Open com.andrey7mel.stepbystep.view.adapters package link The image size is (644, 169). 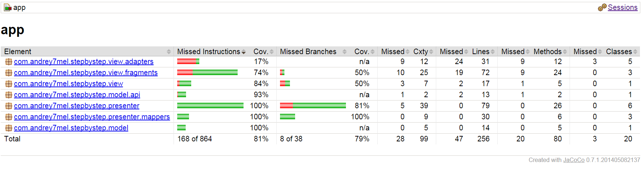(x=84, y=62)
